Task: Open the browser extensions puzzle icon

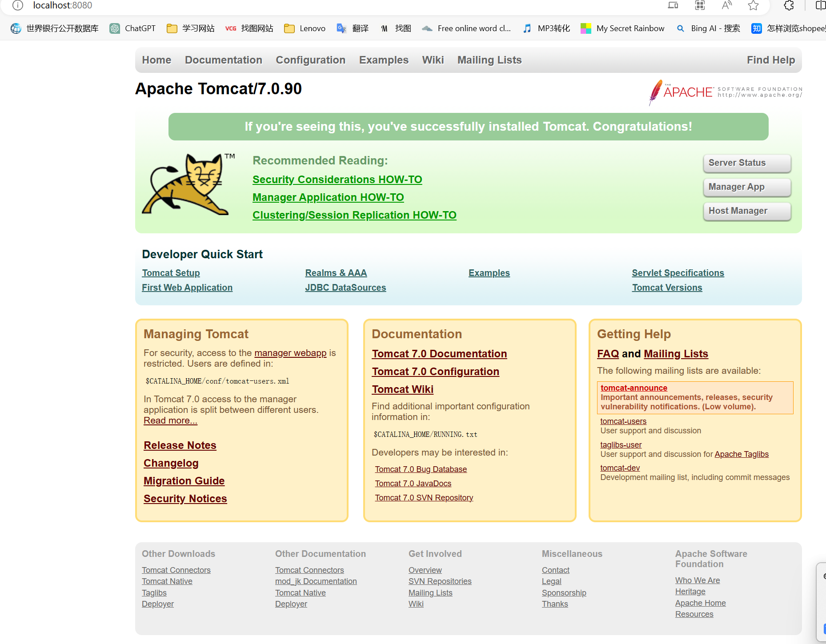Action: click(789, 5)
